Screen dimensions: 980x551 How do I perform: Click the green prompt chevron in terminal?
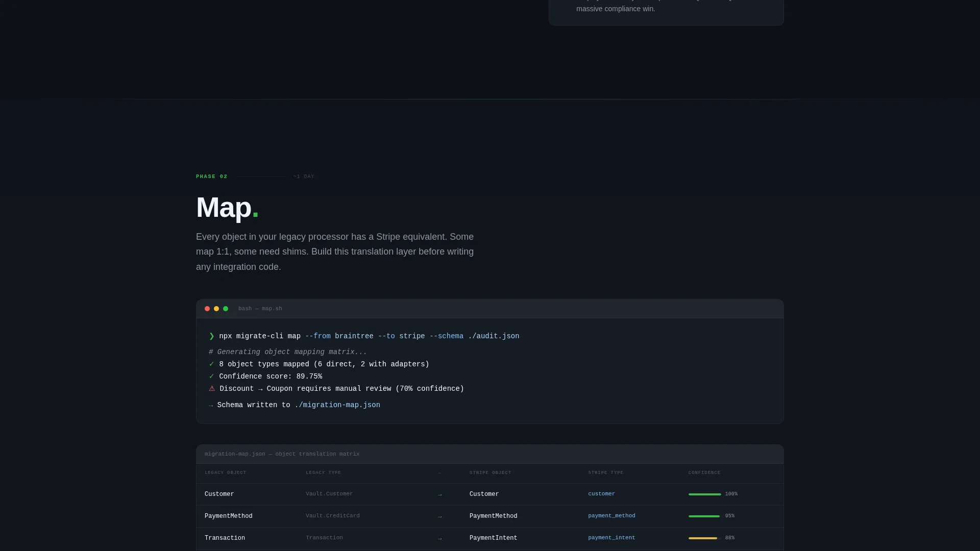(x=212, y=336)
